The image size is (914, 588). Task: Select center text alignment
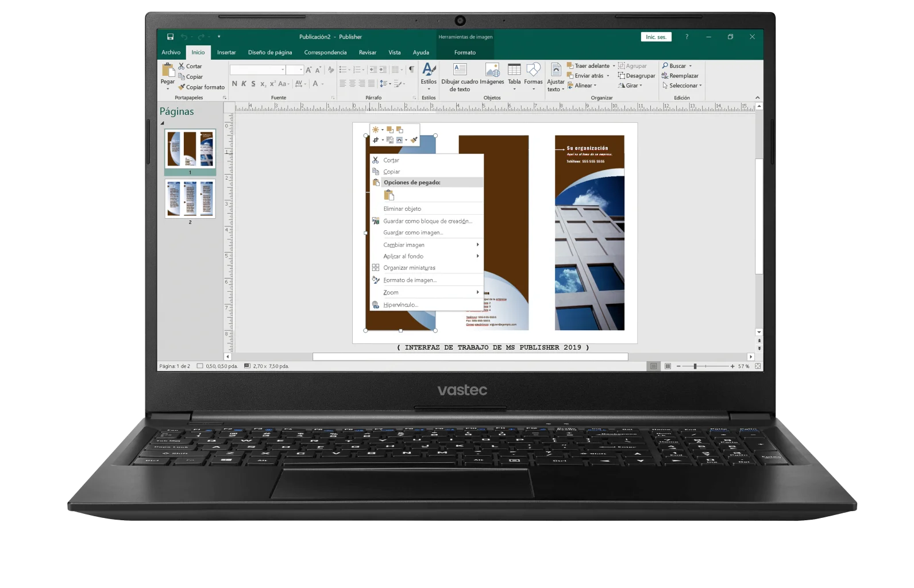[352, 84]
